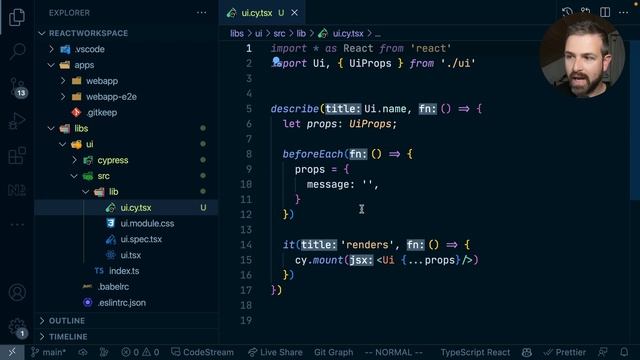Image resolution: width=640 pixels, height=360 pixels.
Task: Expand the TIMELINE section
Action: point(127,337)
